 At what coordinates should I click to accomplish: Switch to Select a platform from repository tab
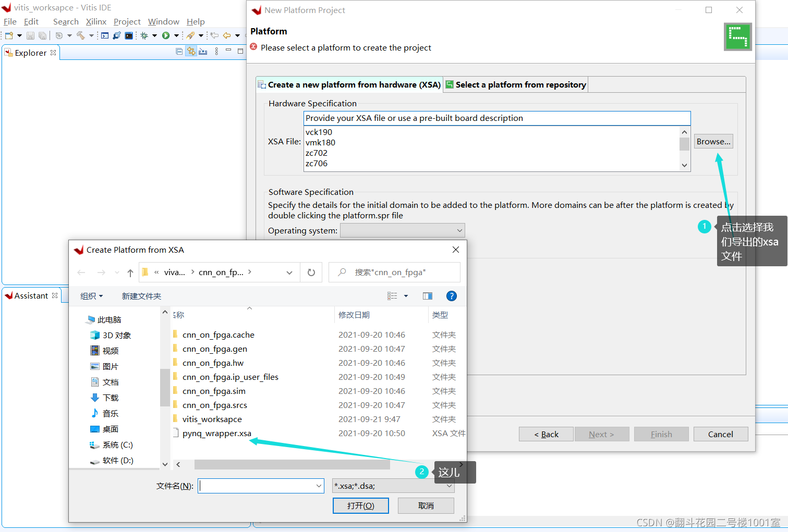click(516, 84)
